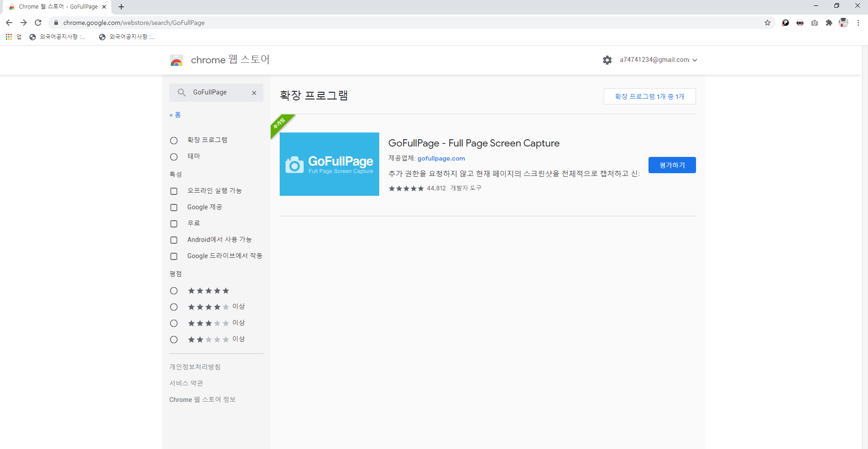Select three stars and above filter
The image size is (868, 449).
(174, 323)
